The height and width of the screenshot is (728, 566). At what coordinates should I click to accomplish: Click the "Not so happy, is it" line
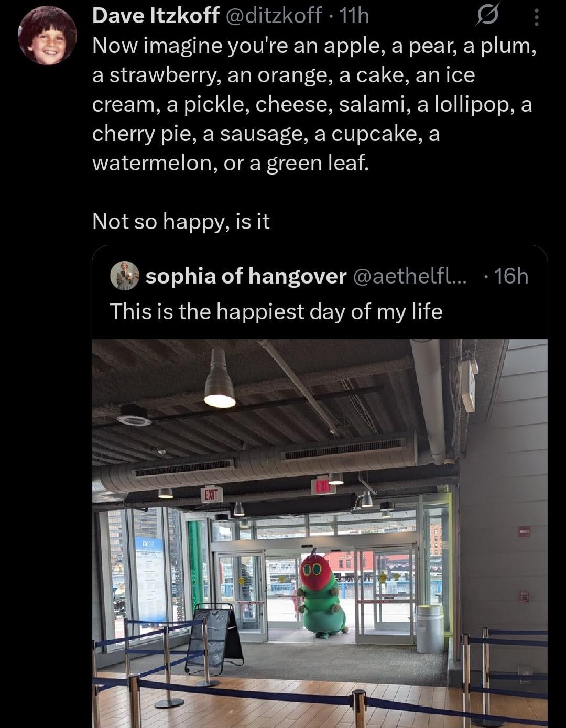click(x=181, y=221)
